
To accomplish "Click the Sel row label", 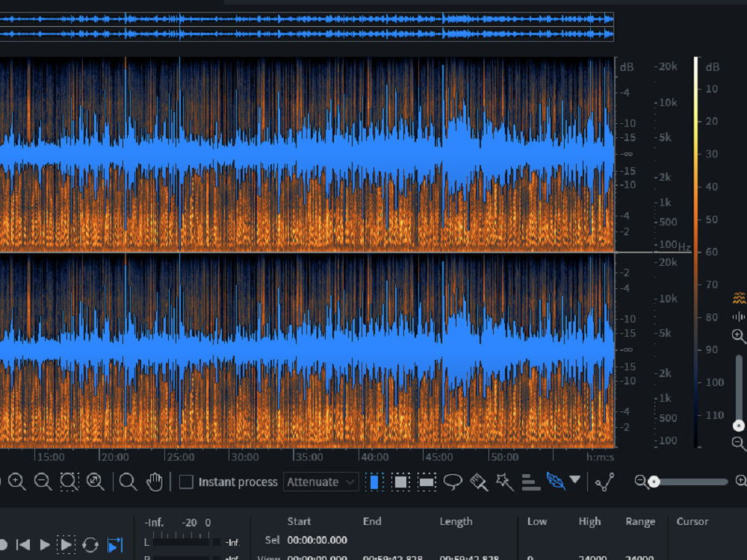I will [272, 540].
